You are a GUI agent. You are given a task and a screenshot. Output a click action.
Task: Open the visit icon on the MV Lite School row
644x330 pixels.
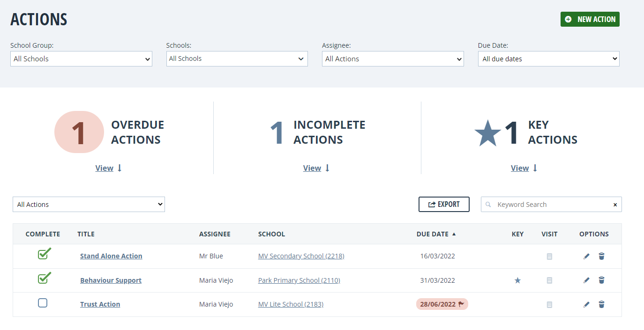[x=549, y=304]
